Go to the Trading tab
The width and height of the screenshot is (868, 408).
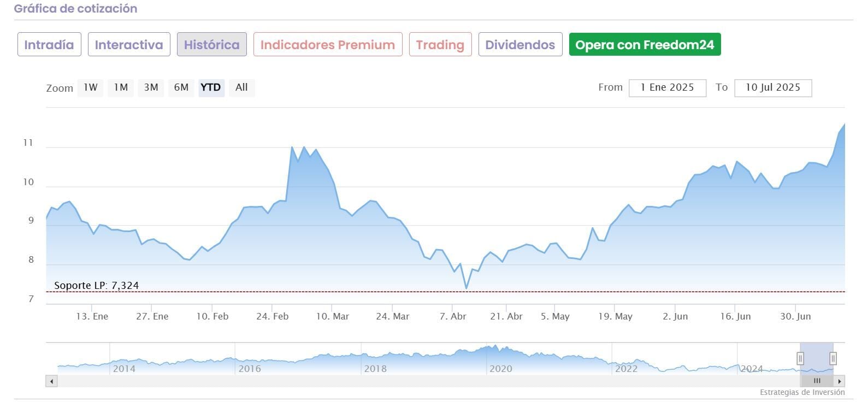(x=440, y=45)
